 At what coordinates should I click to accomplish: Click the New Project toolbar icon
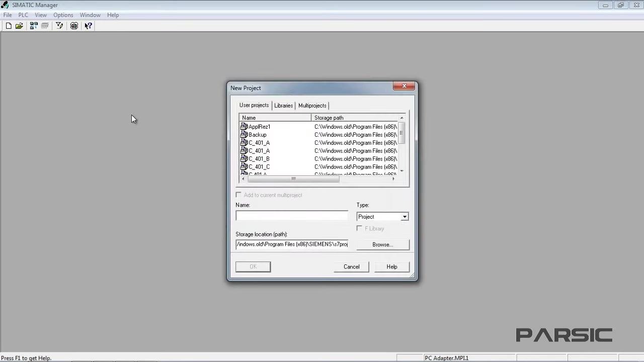pos(9,26)
